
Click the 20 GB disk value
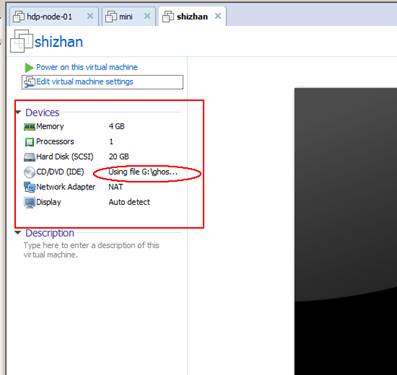tap(119, 157)
